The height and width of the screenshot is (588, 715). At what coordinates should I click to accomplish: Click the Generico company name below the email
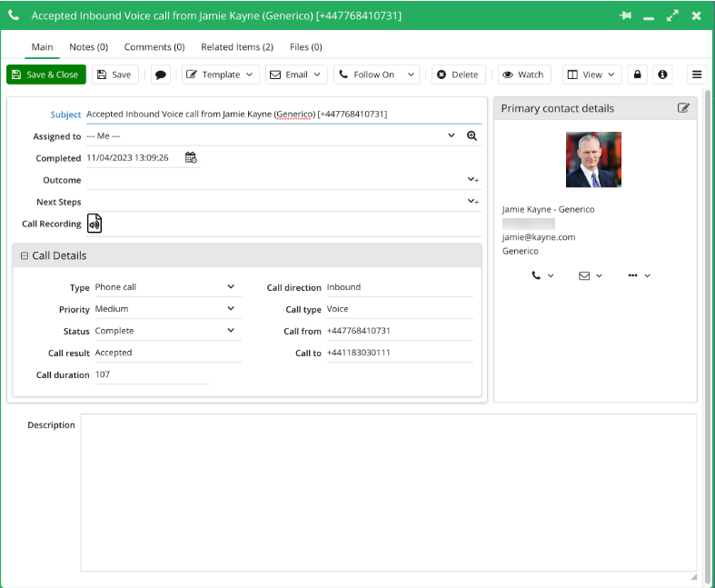(521, 251)
